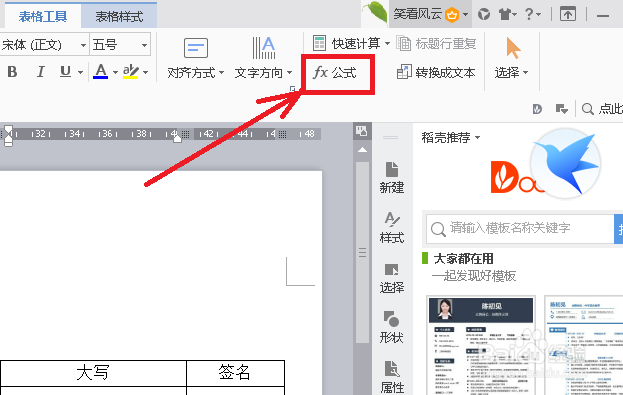Click the 签名 table header cell

235,373
